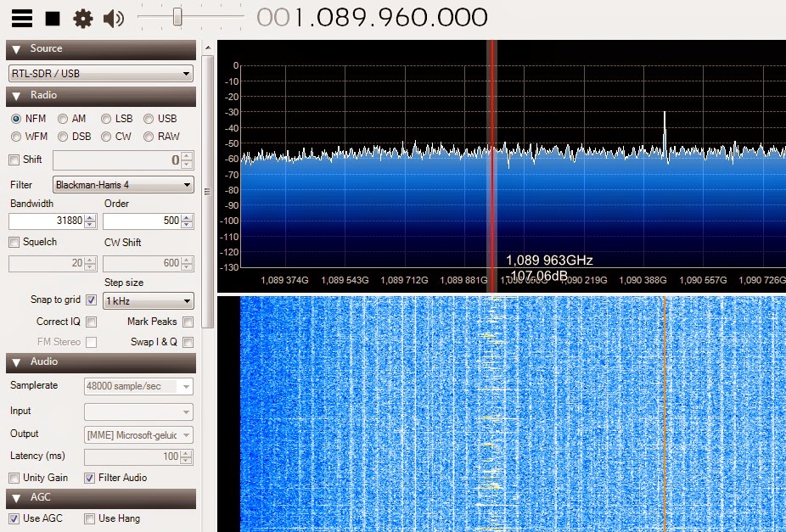Collapse the AGC panel chevron
786x532 pixels.
[15, 497]
